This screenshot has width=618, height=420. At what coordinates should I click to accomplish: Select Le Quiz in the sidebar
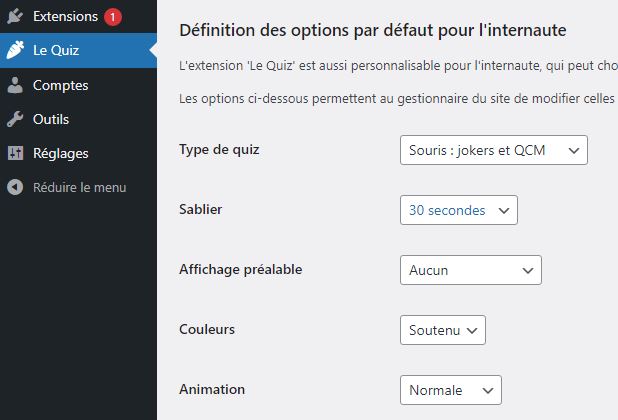point(56,50)
